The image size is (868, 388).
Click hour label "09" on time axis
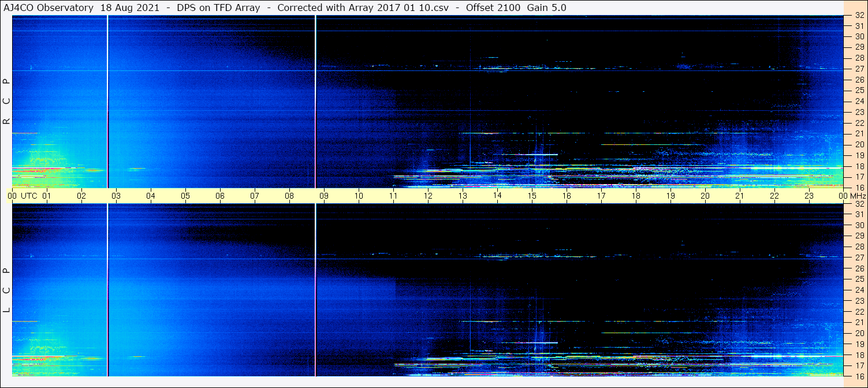coord(324,196)
